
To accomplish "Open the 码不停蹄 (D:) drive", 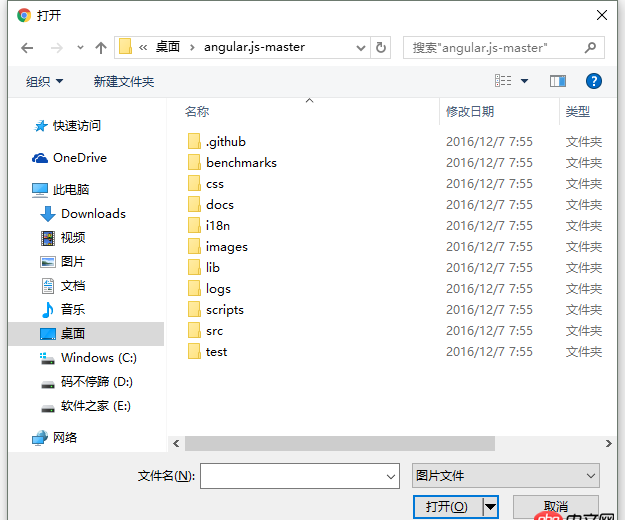I will click(x=87, y=382).
